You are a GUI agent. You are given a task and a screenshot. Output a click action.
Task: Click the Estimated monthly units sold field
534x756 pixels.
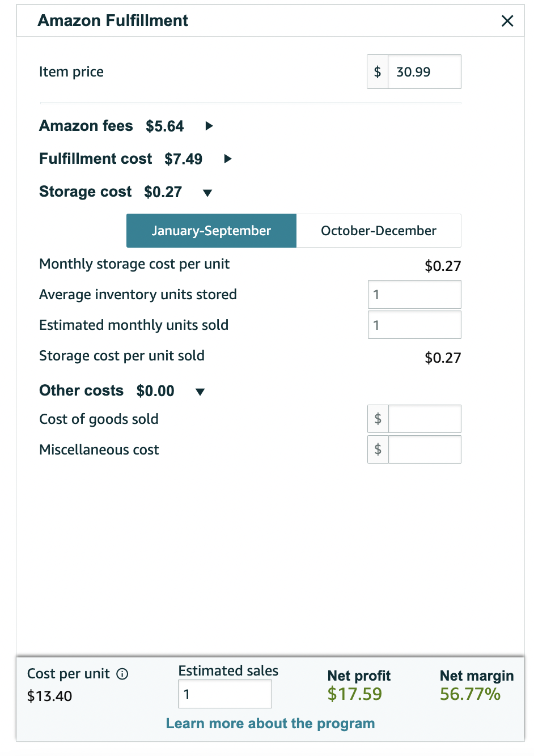(414, 325)
